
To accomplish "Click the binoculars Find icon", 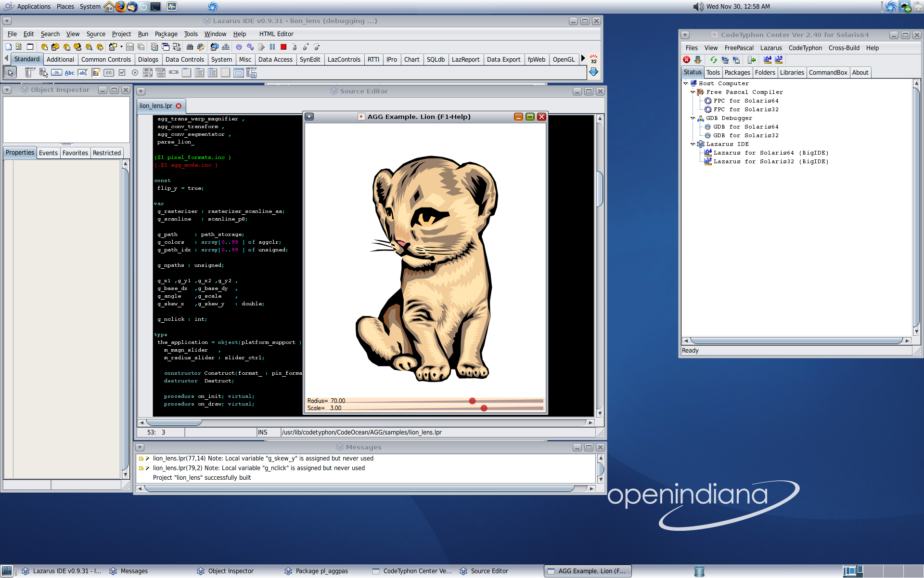I will point(190,47).
